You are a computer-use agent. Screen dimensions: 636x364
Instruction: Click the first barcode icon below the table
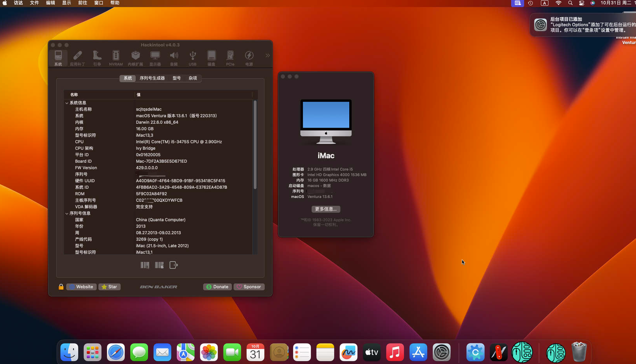coord(145,265)
